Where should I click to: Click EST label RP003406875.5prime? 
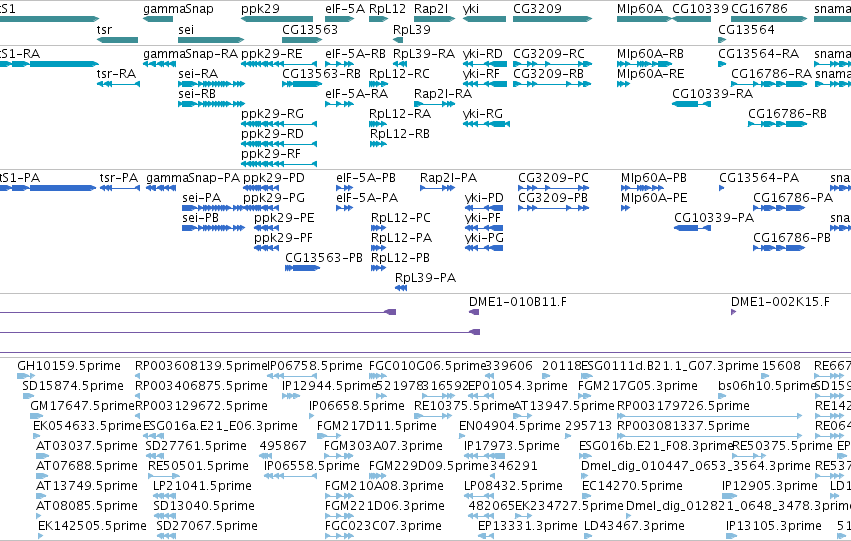201,386
